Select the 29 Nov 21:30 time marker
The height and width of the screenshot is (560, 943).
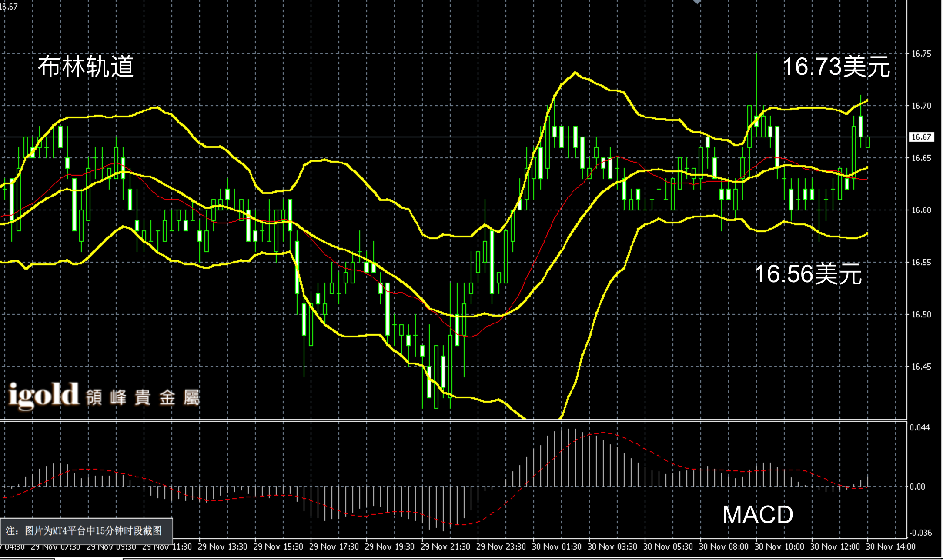pyautogui.click(x=445, y=547)
